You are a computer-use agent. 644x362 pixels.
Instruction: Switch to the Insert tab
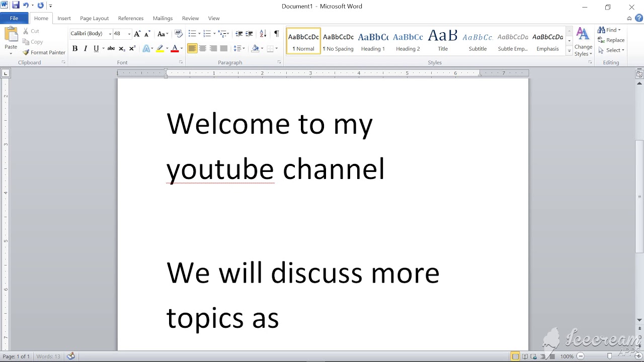[x=64, y=18]
